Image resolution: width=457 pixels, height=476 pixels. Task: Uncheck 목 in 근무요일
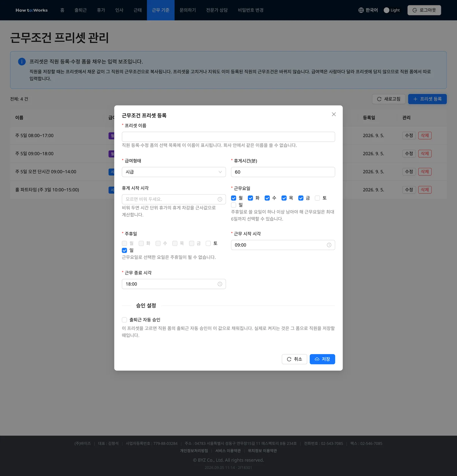284,198
